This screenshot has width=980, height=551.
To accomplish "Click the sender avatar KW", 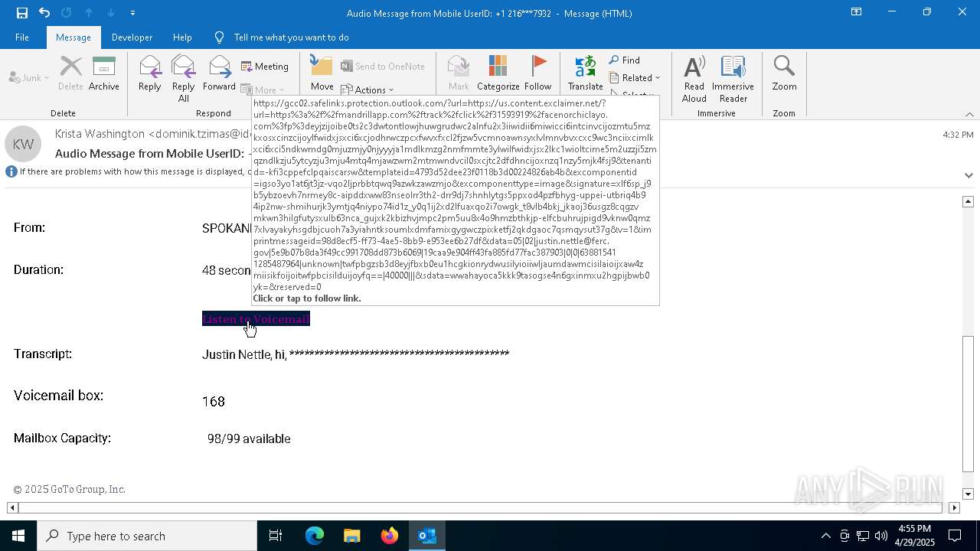I will click(23, 144).
